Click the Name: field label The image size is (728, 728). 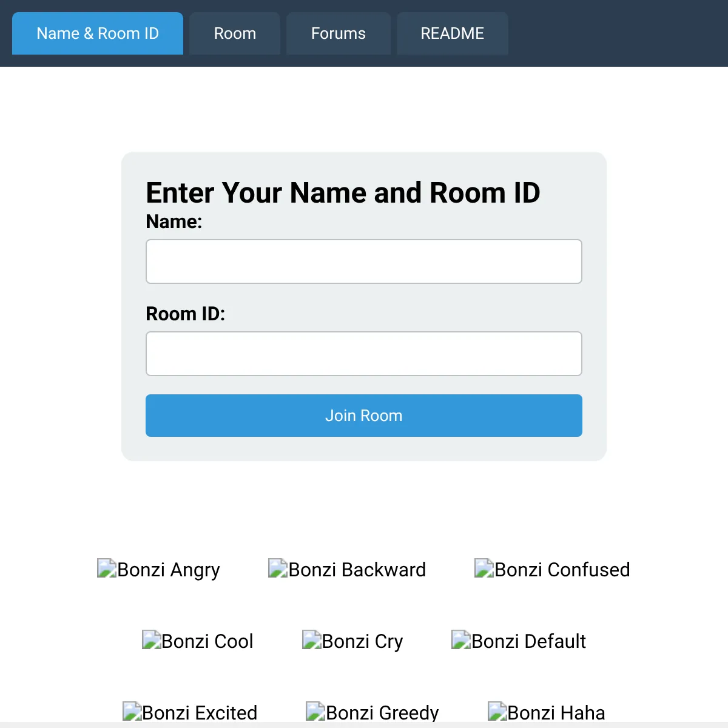click(x=174, y=221)
